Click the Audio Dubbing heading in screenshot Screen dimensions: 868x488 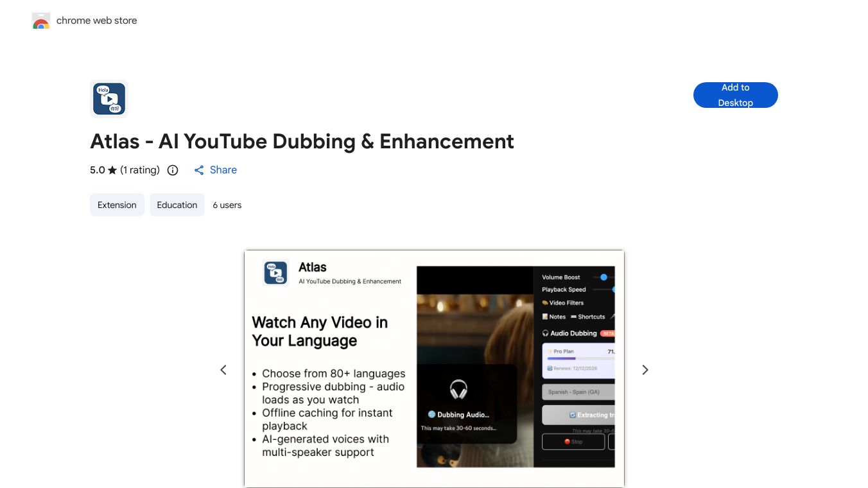point(569,333)
